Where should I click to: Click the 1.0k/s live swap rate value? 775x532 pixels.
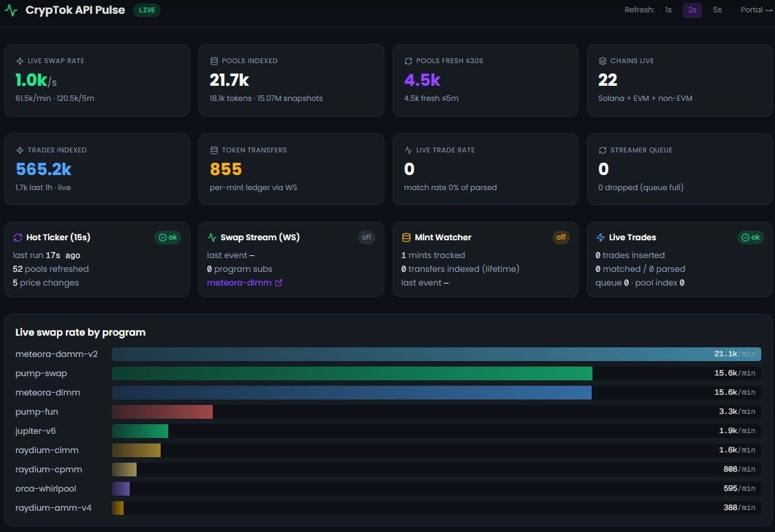tap(36, 80)
